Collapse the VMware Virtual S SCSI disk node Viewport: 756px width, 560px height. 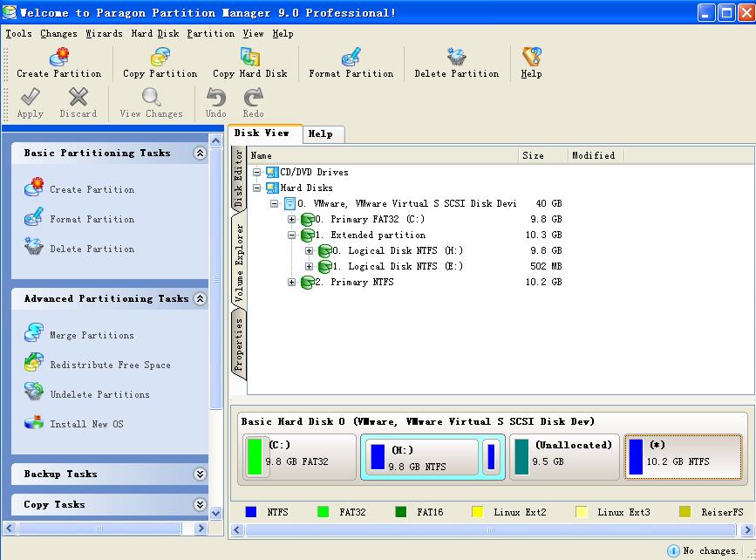tap(274, 203)
